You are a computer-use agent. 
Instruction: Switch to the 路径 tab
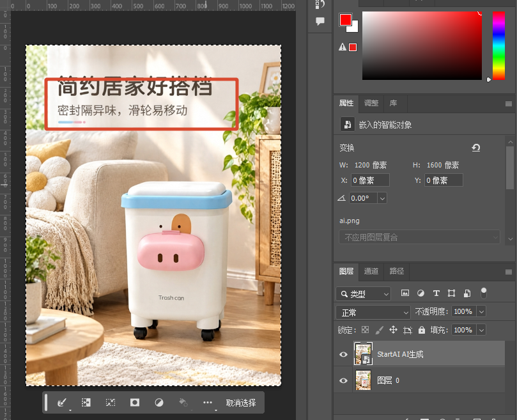[396, 271]
